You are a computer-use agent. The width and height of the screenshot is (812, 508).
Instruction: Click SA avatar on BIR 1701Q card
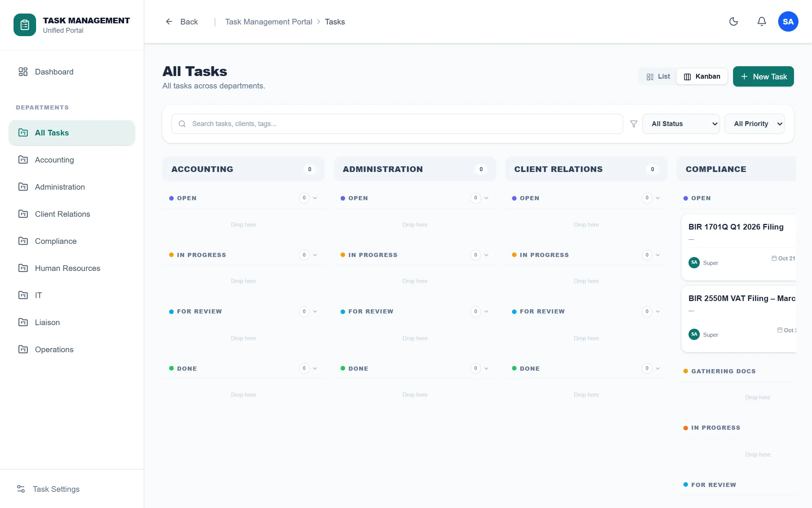[x=694, y=262]
